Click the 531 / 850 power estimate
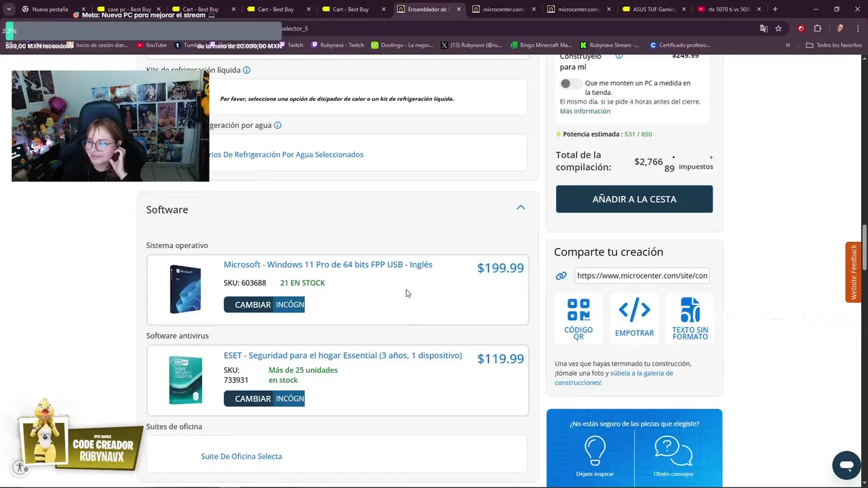 click(638, 134)
